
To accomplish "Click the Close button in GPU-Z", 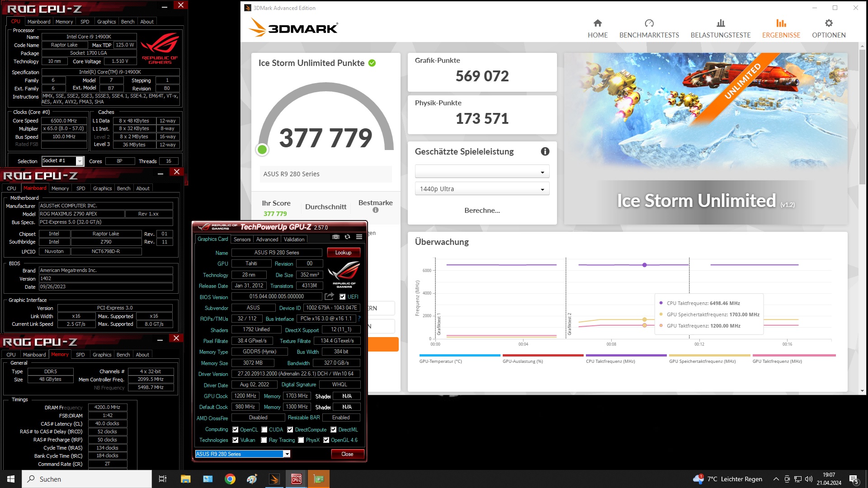I will click(x=347, y=454).
